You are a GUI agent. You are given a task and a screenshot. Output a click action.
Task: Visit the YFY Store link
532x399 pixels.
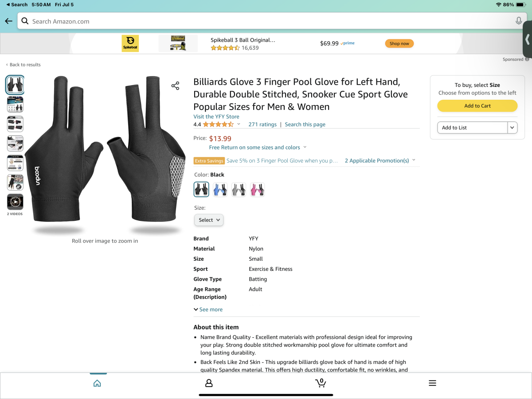[x=216, y=117]
